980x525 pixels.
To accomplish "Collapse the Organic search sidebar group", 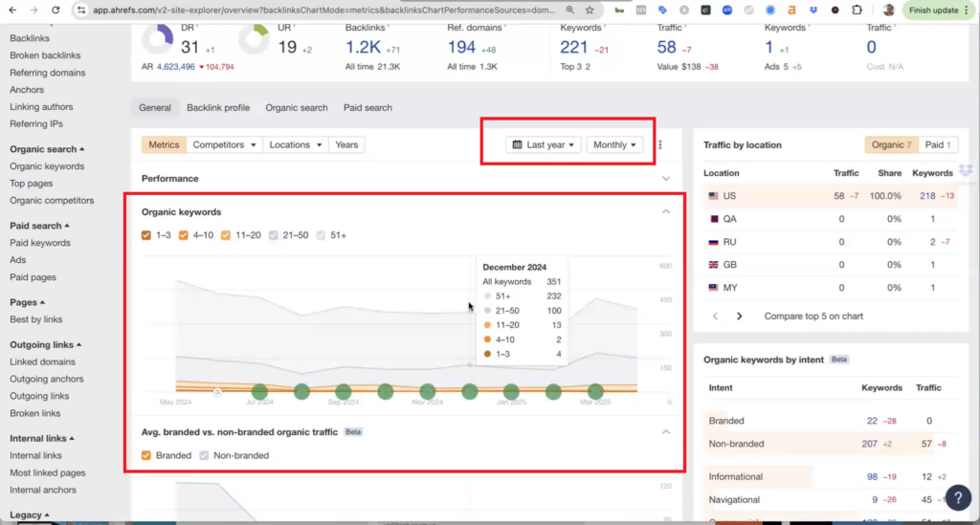I will pos(47,149).
